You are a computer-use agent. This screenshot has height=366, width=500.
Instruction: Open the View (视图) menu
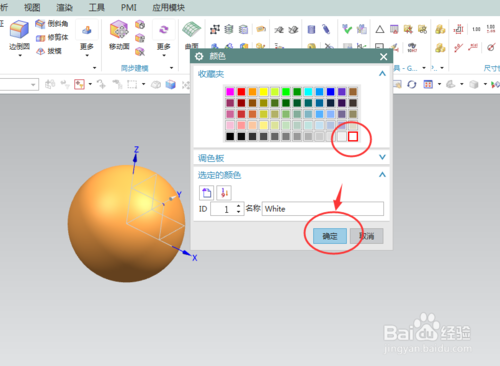click(x=32, y=7)
